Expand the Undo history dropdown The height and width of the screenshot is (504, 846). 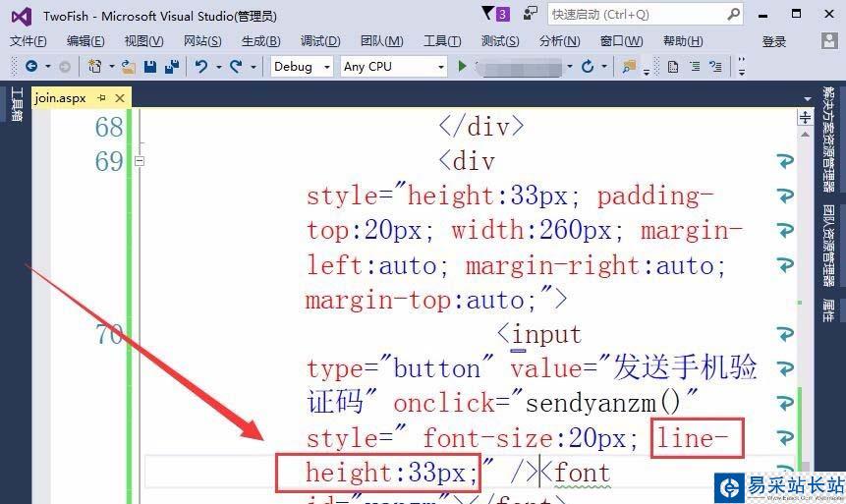218,67
